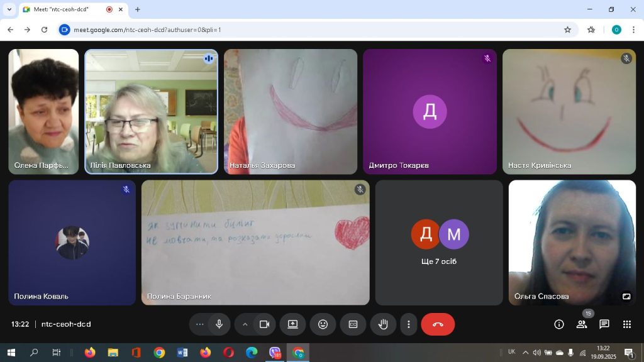Raise your hand in the meeting
The width and height of the screenshot is (644, 362).
383,324
